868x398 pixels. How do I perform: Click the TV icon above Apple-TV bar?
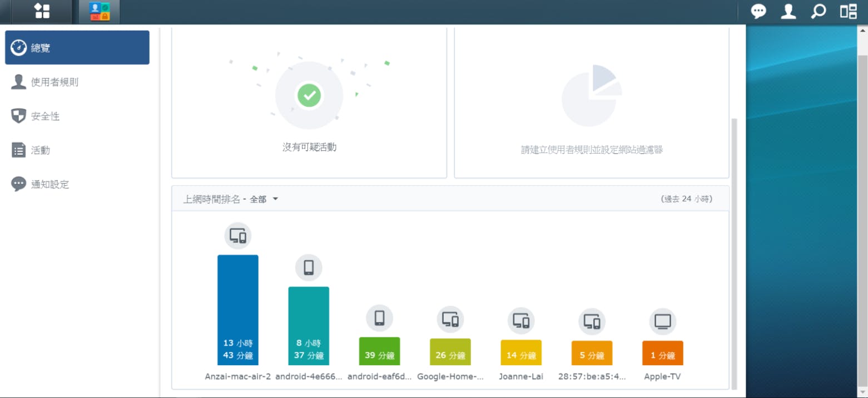point(662,320)
